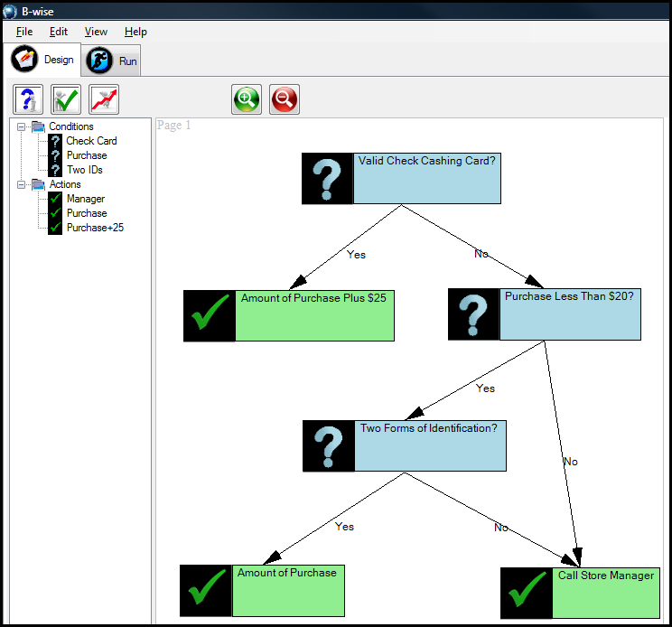672x627 pixels.
Task: Select Check Card in the Conditions tree
Action: point(91,141)
